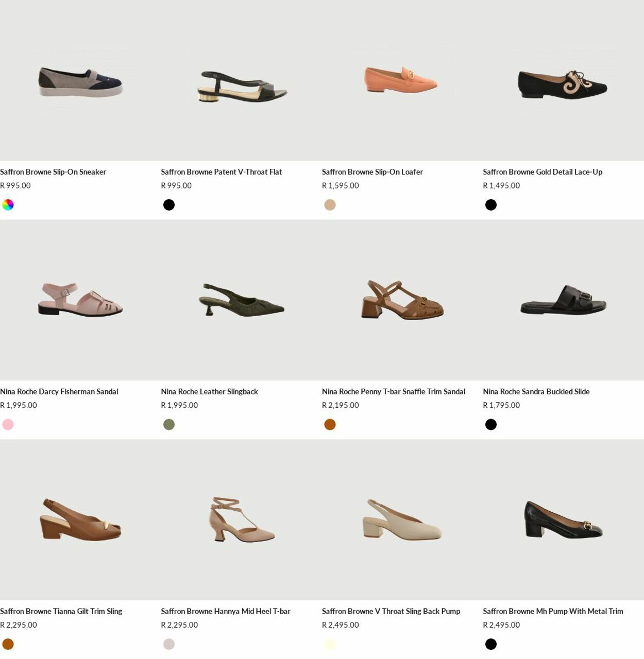Open Saffron Browne Gold Detail Lace-Up link
The image size is (644, 659).
(x=543, y=172)
